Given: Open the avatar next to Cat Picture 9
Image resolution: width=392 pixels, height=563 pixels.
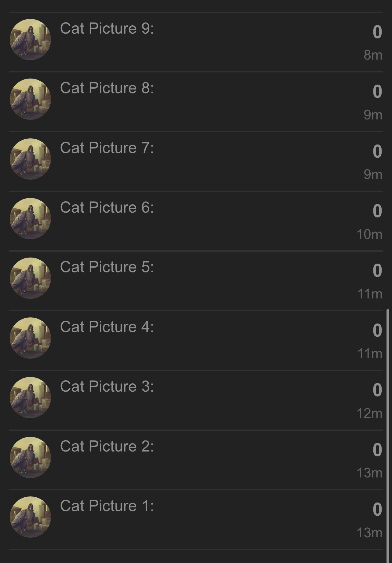Looking at the screenshot, I should [30, 40].
